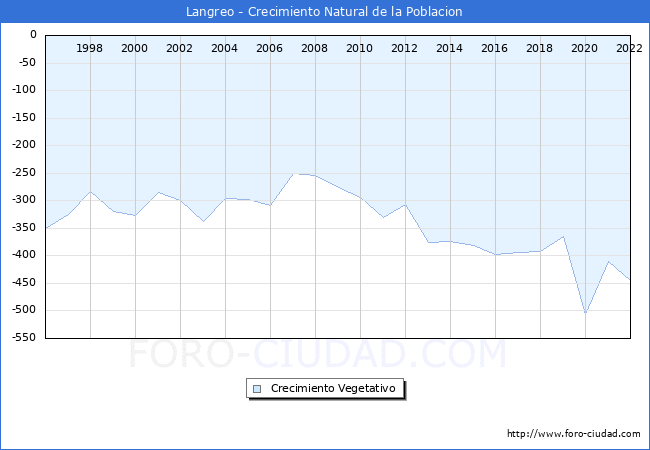Click the -300 y-axis value
Screen dimensions: 650x450
pyautogui.click(x=24, y=200)
